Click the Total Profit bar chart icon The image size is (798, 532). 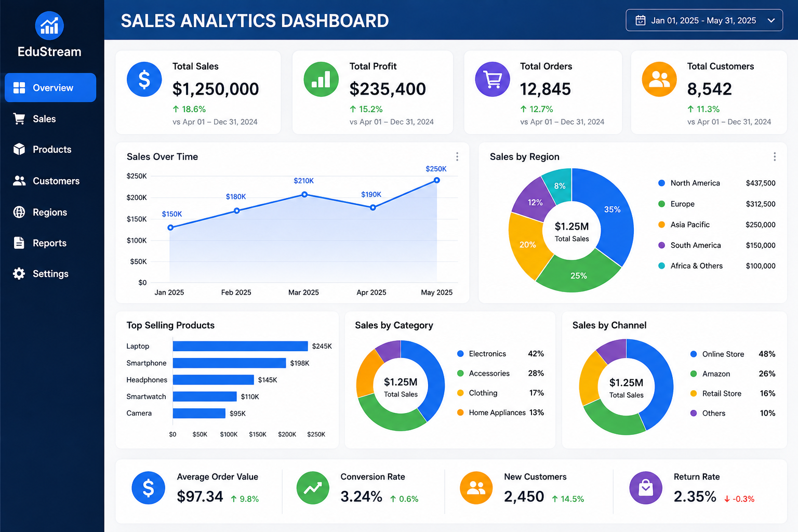321,79
